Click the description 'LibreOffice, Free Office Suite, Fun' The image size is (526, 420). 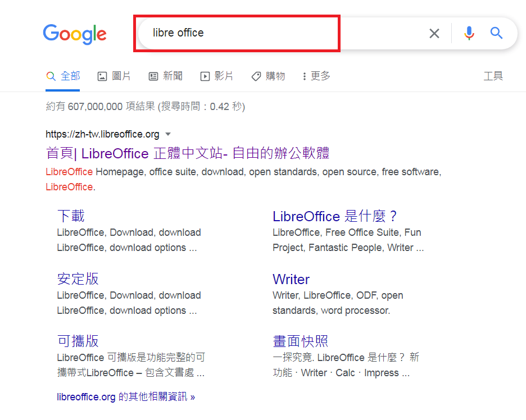coord(347,232)
